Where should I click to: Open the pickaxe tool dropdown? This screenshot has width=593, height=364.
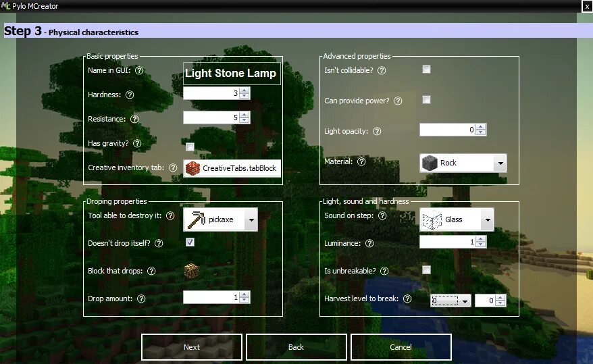220,219
